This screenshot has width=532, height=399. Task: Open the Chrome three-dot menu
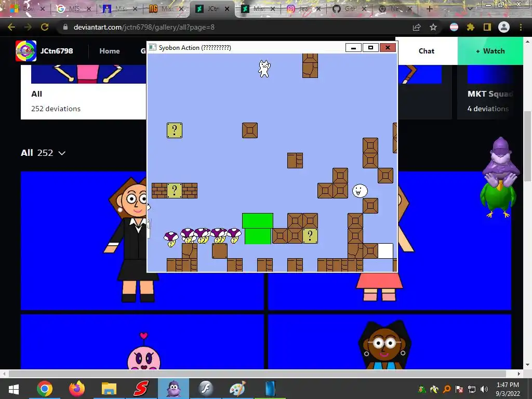[x=521, y=27]
